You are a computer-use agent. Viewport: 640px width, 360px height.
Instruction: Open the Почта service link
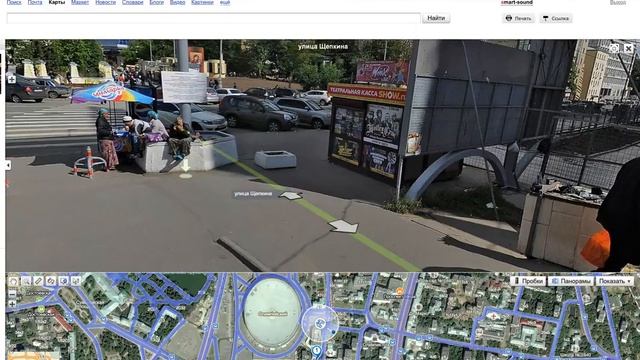click(35, 2)
